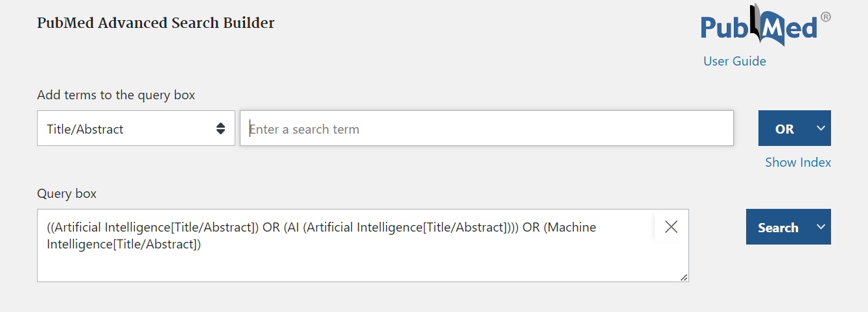Click the PubMed logo
The height and width of the screenshot is (312, 868).
[758, 27]
